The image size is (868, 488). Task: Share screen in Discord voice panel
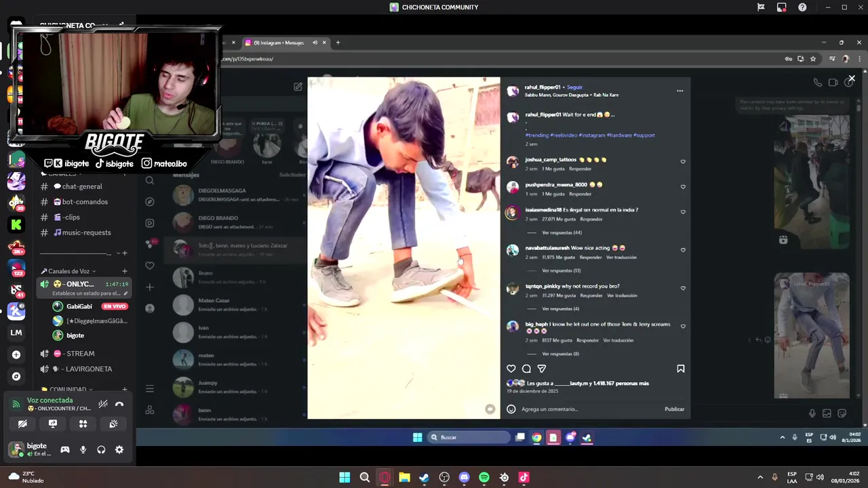(53, 424)
